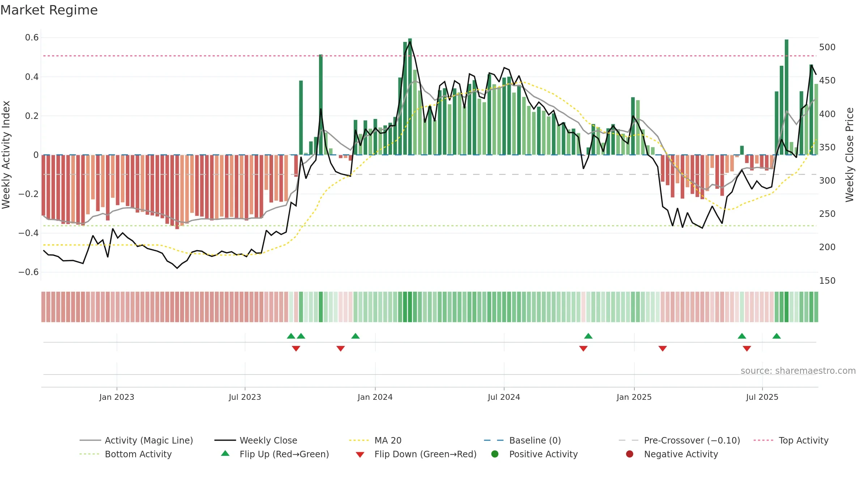
Task: Toggle the MA 20 legend entry
Action: click(375, 440)
